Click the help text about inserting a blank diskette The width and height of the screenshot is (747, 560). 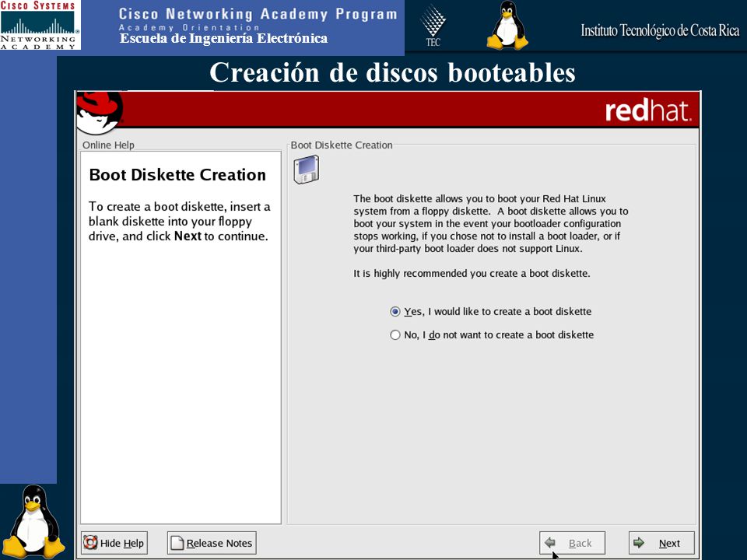tap(179, 222)
